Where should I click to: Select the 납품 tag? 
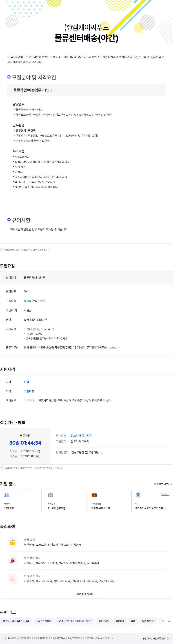coord(133,621)
